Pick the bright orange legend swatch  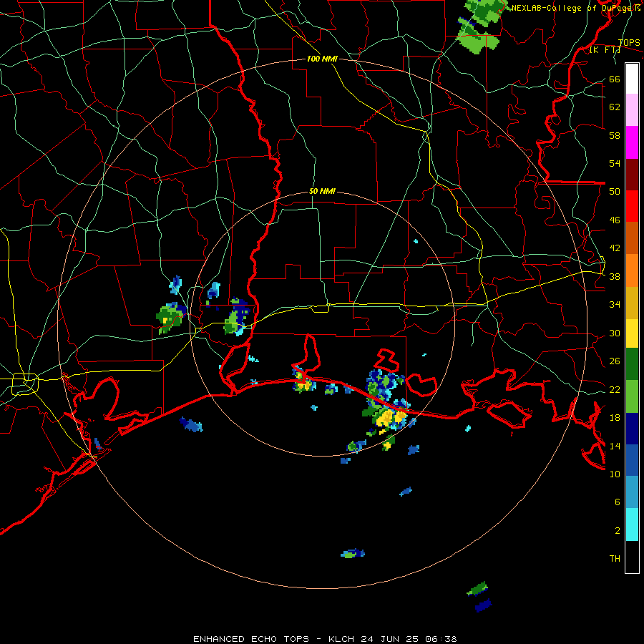coord(632,270)
